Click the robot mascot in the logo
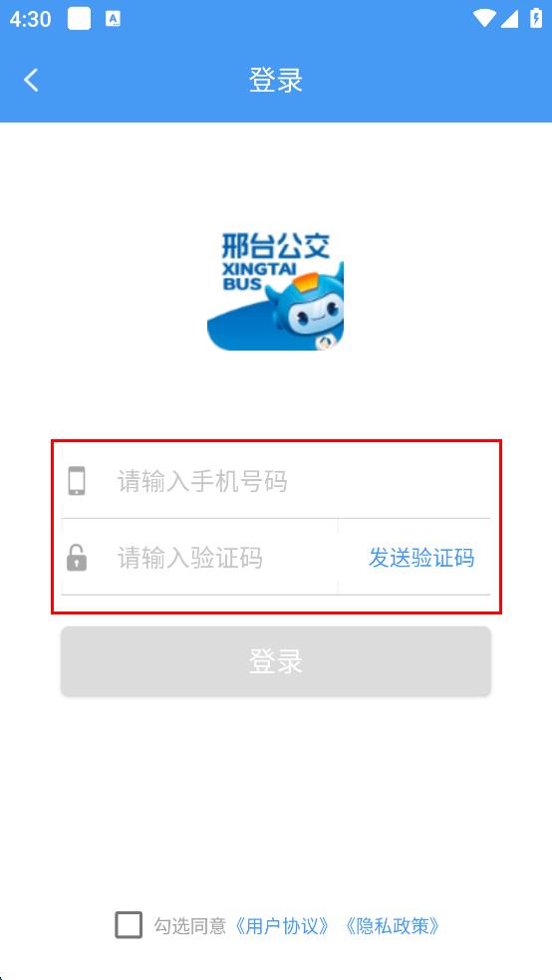This screenshot has height=980, width=552. (305, 306)
